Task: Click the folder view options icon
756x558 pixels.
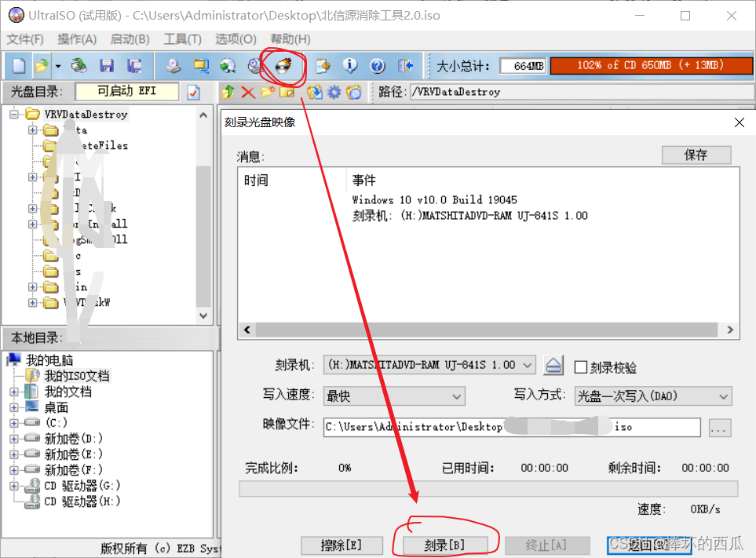Action: (x=354, y=92)
